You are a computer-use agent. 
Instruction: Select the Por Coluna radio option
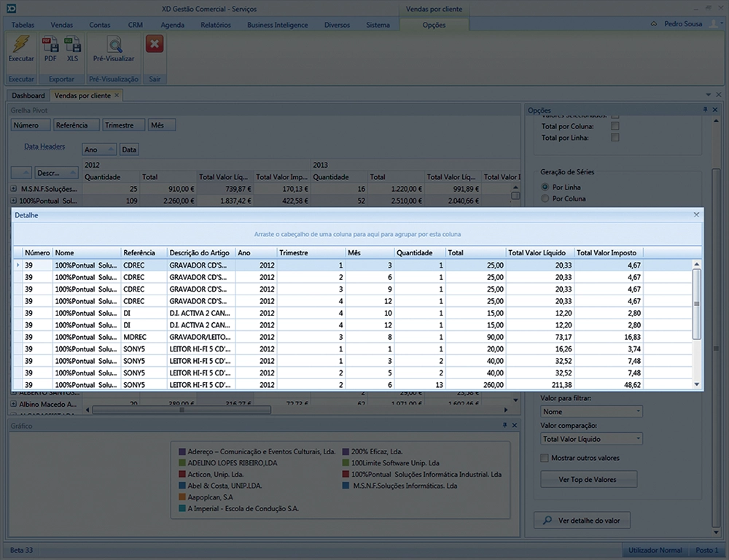[x=545, y=198]
